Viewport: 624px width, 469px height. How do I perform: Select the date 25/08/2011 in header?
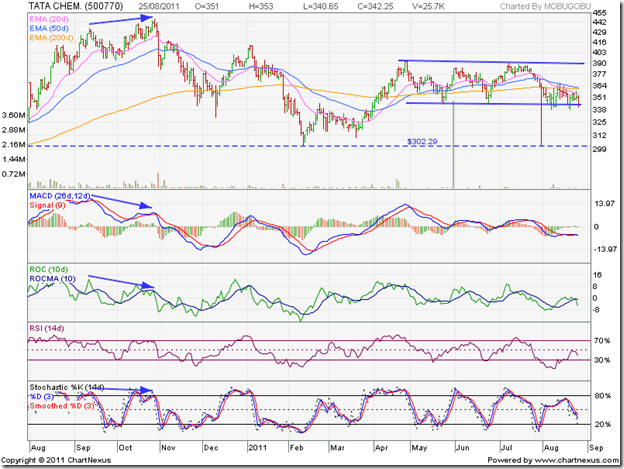pyautogui.click(x=159, y=6)
